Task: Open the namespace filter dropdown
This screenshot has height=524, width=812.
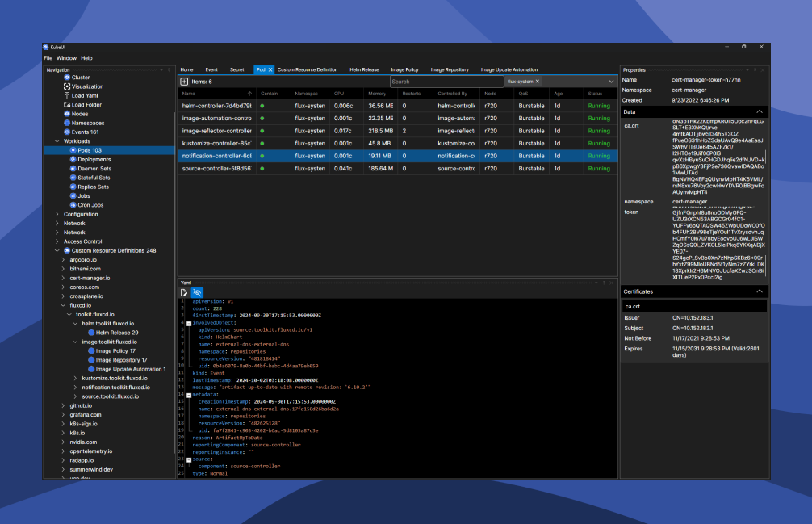Action: [x=611, y=82]
